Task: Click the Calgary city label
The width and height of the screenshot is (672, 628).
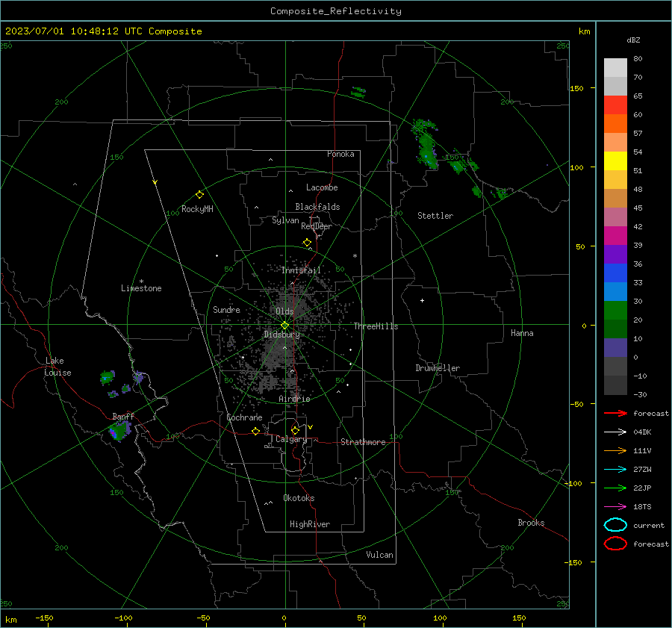Action: 291,439
